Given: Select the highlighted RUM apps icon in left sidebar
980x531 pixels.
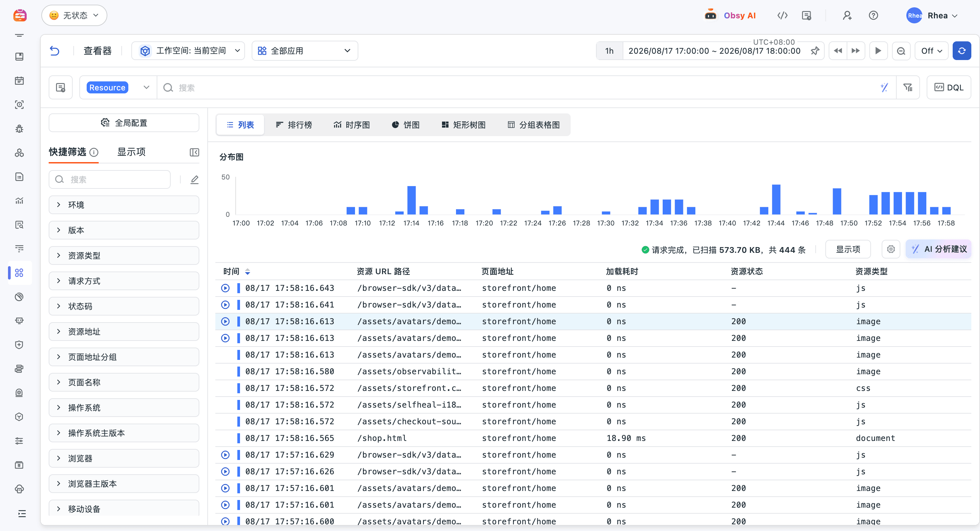Looking at the screenshot, I should (19, 273).
